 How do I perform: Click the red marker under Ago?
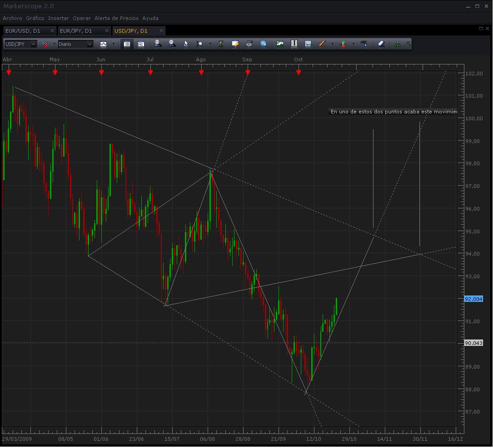pos(201,73)
